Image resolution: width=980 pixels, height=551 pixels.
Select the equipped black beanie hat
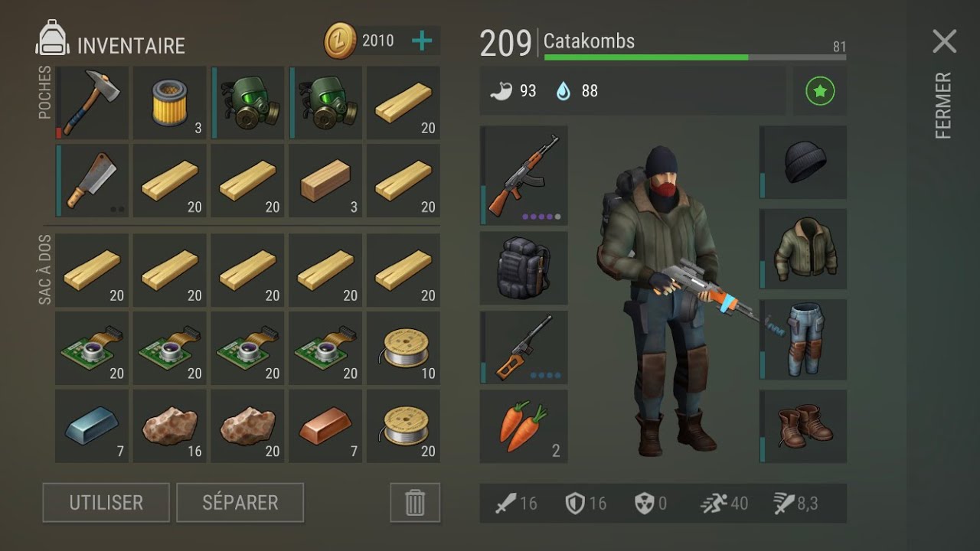[803, 163]
